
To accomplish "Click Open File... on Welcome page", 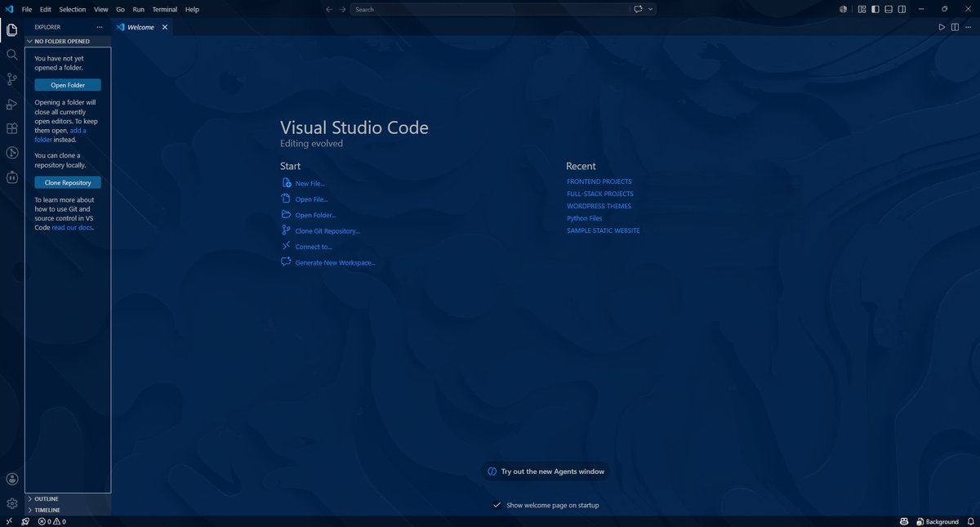I will point(305,199).
